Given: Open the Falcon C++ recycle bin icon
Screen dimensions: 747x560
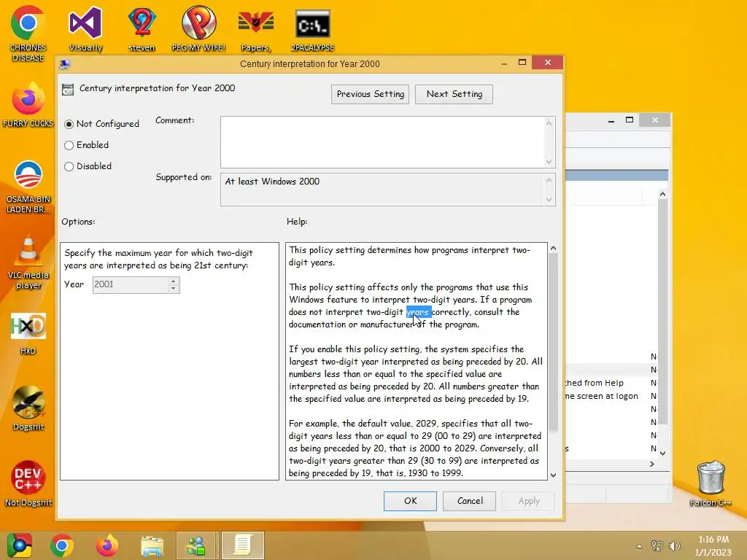Looking at the screenshot, I should click(711, 484).
